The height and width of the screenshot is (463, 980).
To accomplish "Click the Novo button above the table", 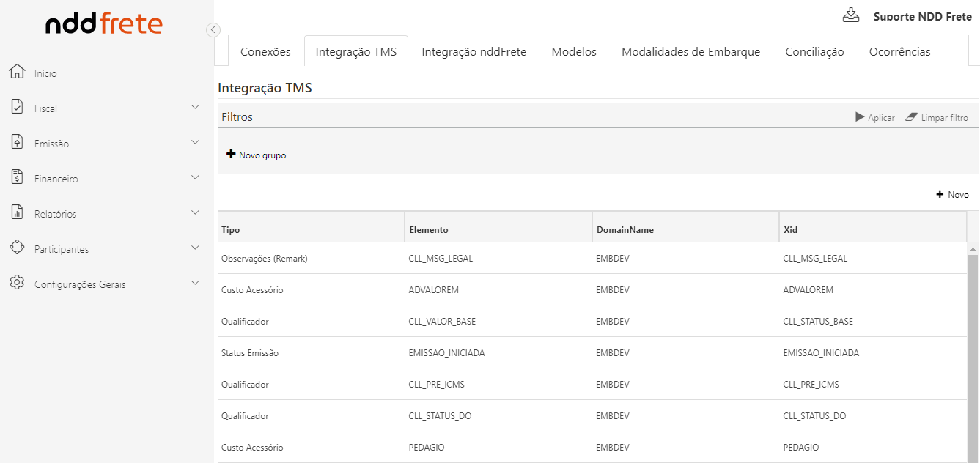I will click(953, 195).
